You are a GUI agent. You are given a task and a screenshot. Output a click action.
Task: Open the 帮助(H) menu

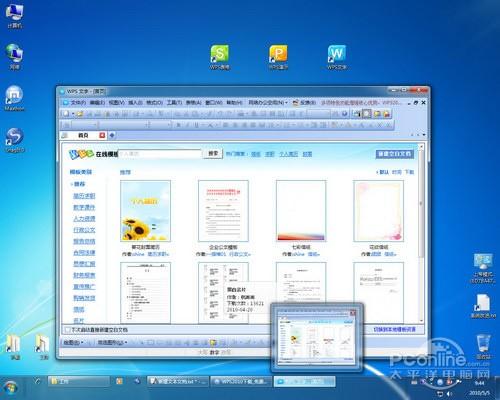click(x=234, y=103)
